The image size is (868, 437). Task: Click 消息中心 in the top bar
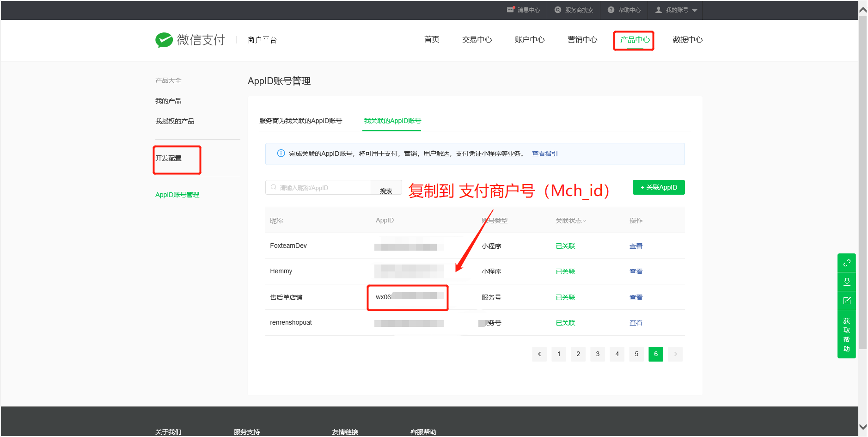[x=529, y=10]
